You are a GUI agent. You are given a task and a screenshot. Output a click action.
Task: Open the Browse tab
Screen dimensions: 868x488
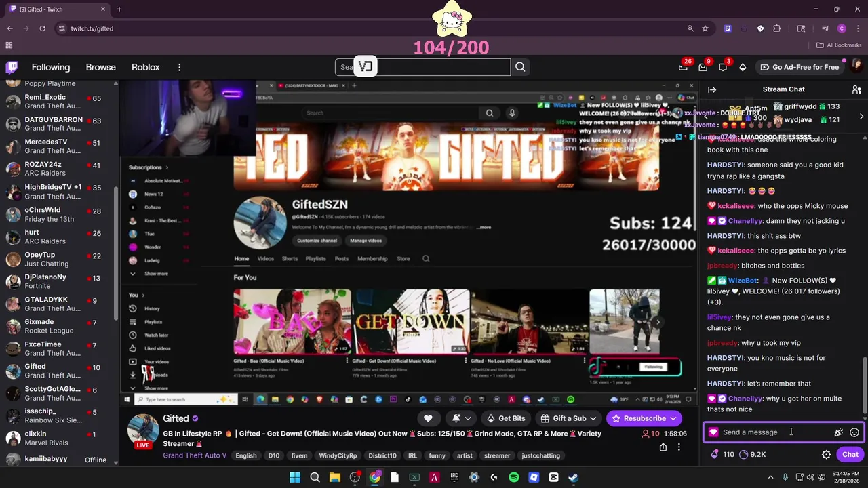100,67
